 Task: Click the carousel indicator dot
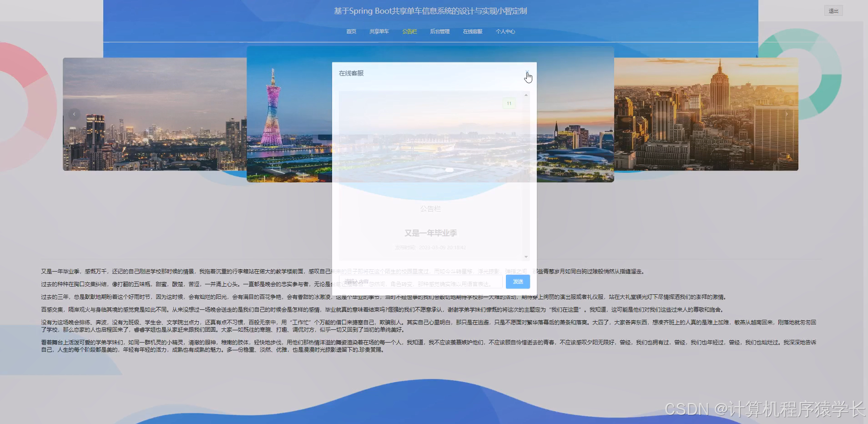coord(450,170)
